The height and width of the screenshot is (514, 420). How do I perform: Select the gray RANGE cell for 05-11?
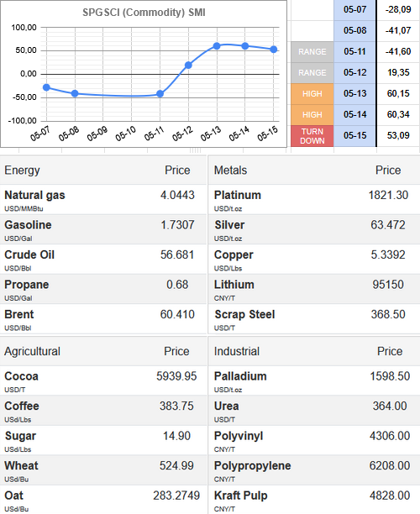(x=312, y=52)
